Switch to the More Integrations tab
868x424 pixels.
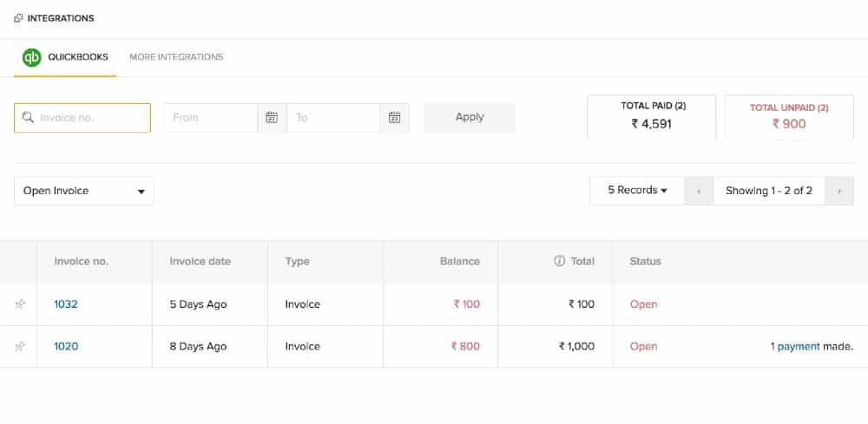coord(176,57)
